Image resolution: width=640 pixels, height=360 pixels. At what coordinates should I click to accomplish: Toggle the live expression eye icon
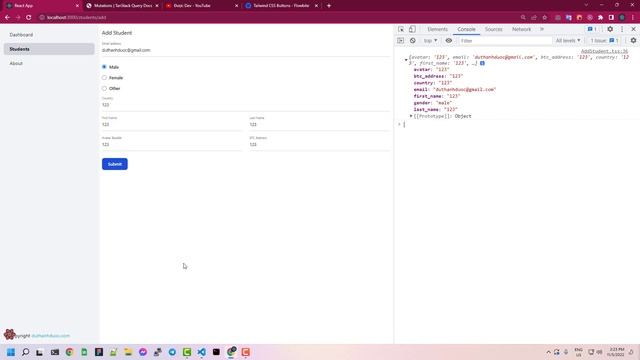click(449, 41)
